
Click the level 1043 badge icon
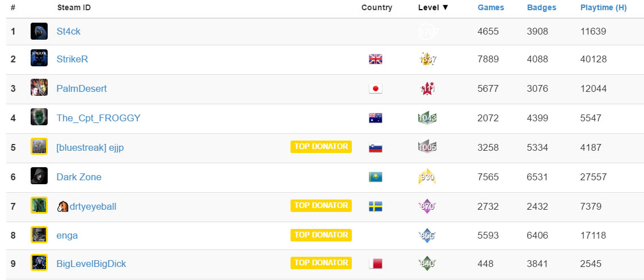[x=427, y=118]
